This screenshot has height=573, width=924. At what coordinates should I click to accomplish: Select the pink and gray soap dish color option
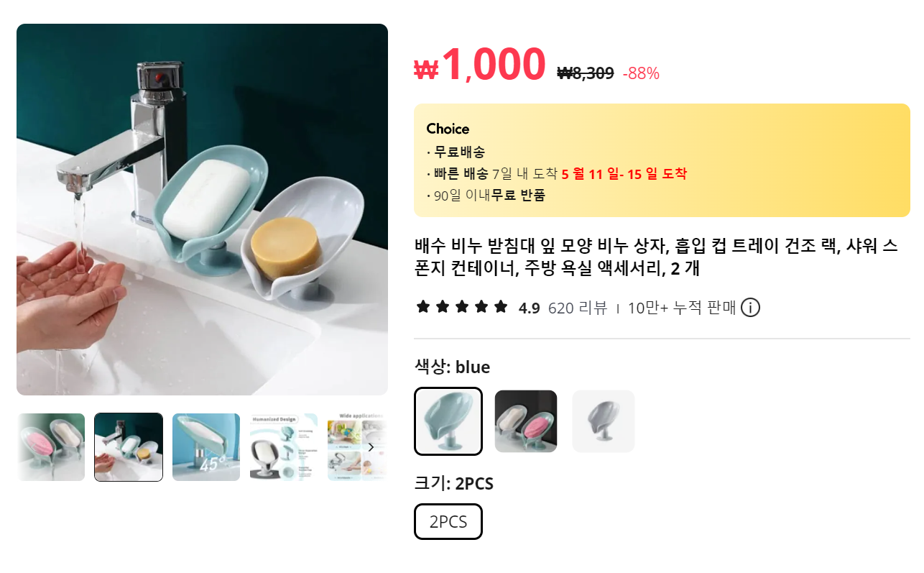click(526, 421)
